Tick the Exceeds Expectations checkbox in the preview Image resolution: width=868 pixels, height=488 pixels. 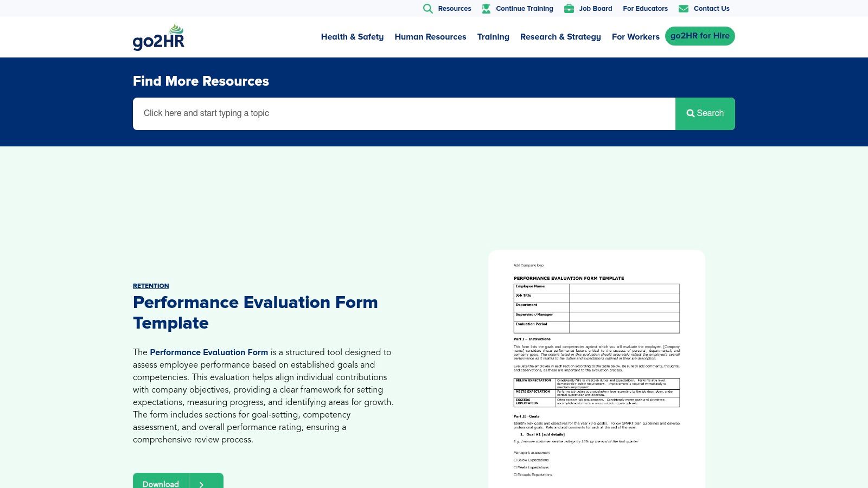[x=515, y=475]
